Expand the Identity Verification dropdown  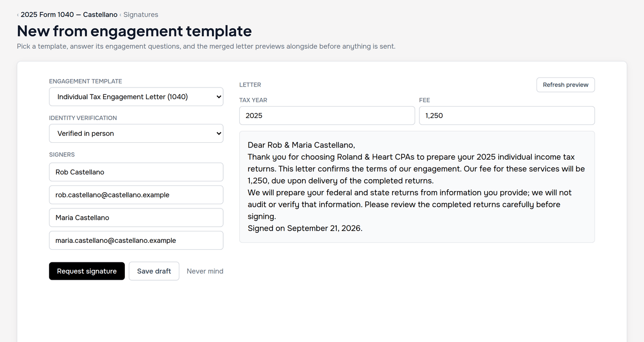pos(136,133)
